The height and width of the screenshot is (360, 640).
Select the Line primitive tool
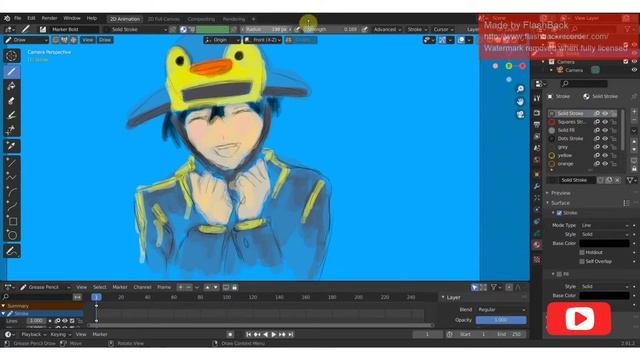pyautogui.click(x=12, y=163)
